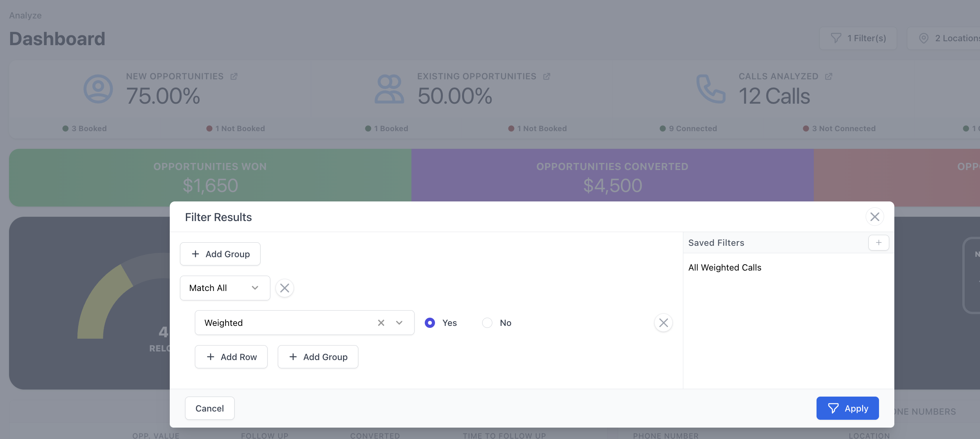
Task: Clear the Weighted field selection
Action: tap(381, 323)
